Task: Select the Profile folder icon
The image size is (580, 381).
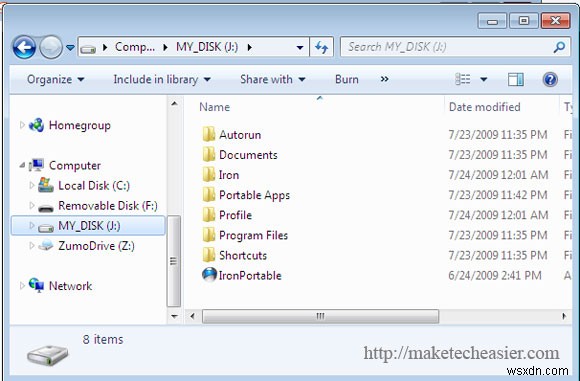Action: pos(209,214)
